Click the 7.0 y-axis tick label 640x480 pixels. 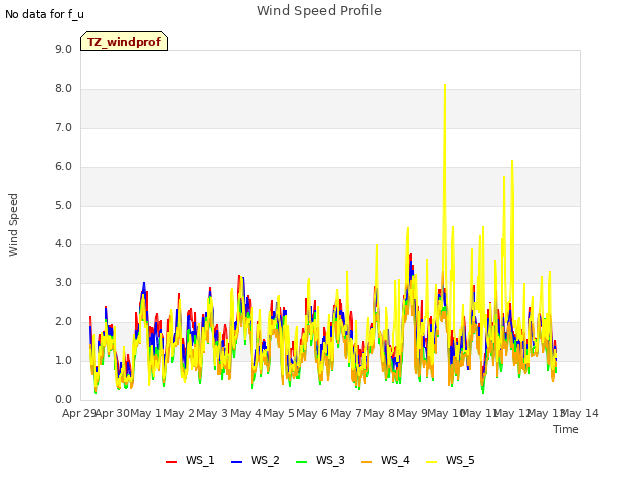pos(63,128)
